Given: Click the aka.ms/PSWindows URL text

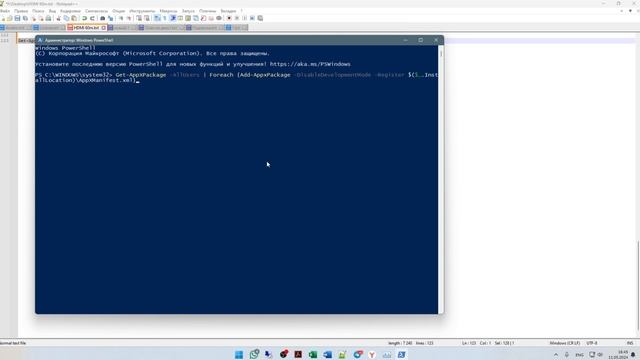Looking at the screenshot, I should click(x=310, y=64).
